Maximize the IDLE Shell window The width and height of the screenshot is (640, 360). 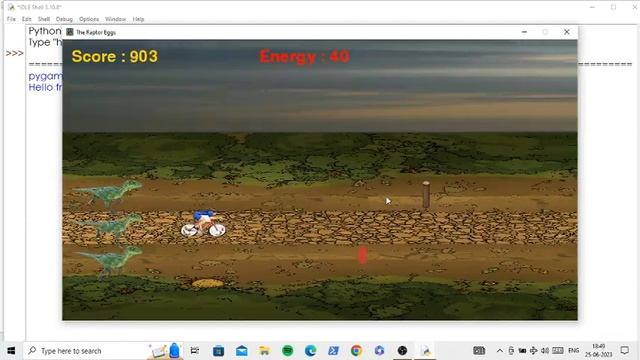(x=613, y=7)
